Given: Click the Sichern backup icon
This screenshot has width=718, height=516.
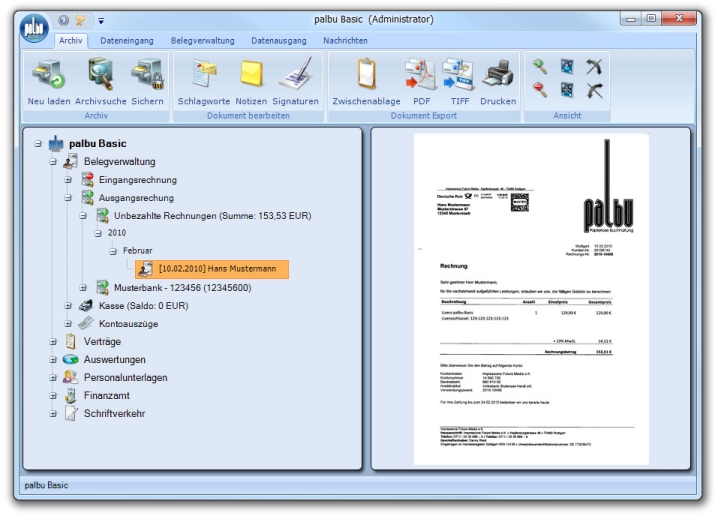Looking at the screenshot, I should [147, 76].
